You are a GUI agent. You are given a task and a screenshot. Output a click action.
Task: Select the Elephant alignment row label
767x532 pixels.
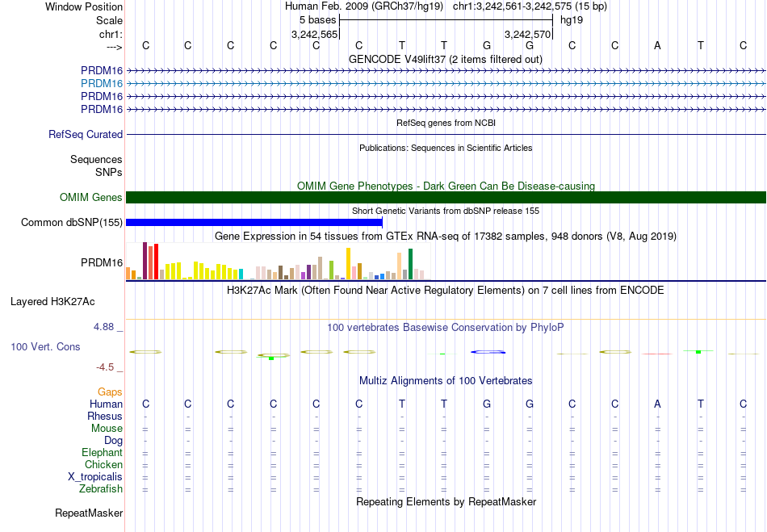(x=102, y=452)
